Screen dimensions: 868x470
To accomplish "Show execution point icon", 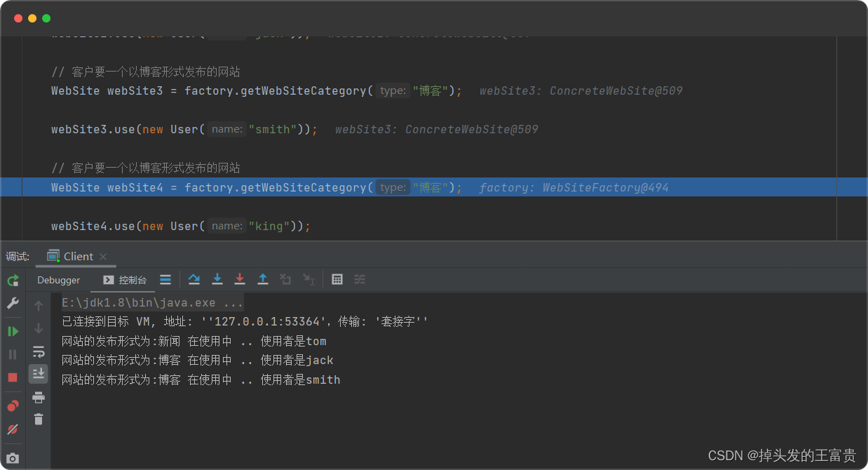I will (x=165, y=279).
